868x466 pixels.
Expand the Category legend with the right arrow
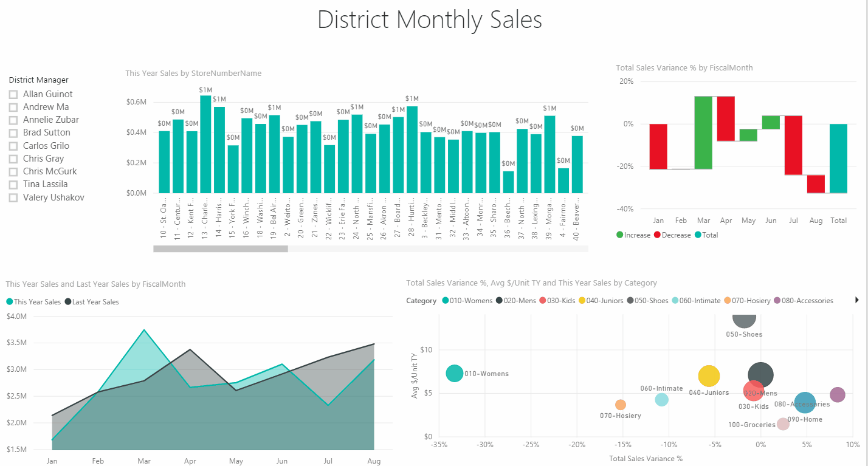click(858, 300)
